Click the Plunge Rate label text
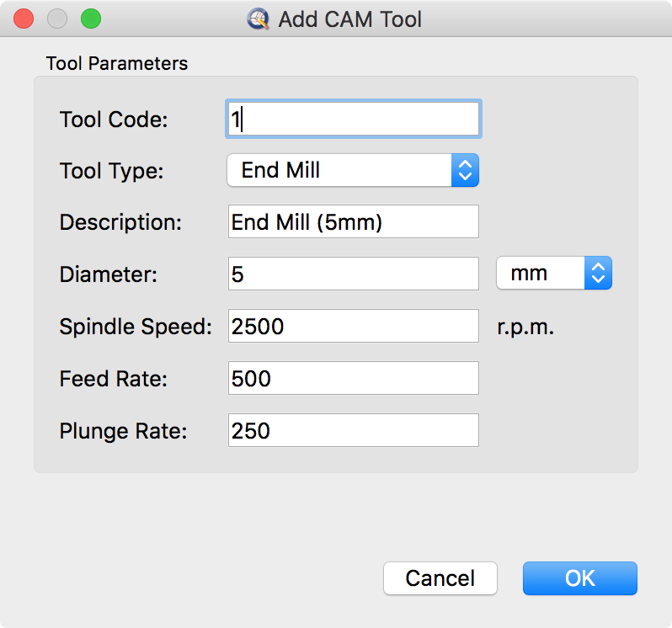 click(123, 432)
